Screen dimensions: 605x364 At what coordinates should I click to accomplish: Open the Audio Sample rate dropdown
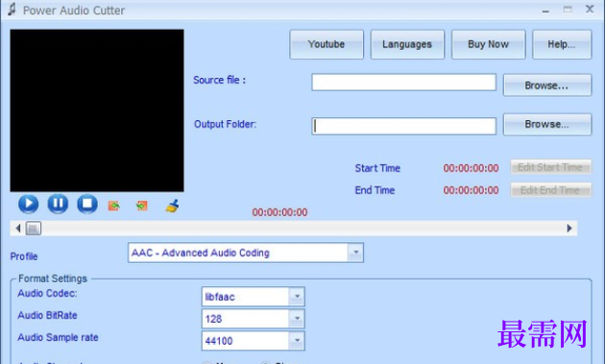(x=297, y=340)
